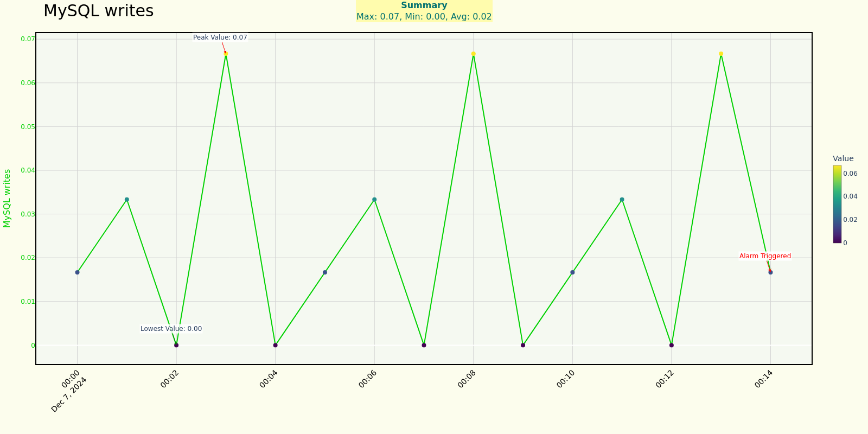
Task: Click the Value colorbar gradient
Action: pyautogui.click(x=837, y=204)
